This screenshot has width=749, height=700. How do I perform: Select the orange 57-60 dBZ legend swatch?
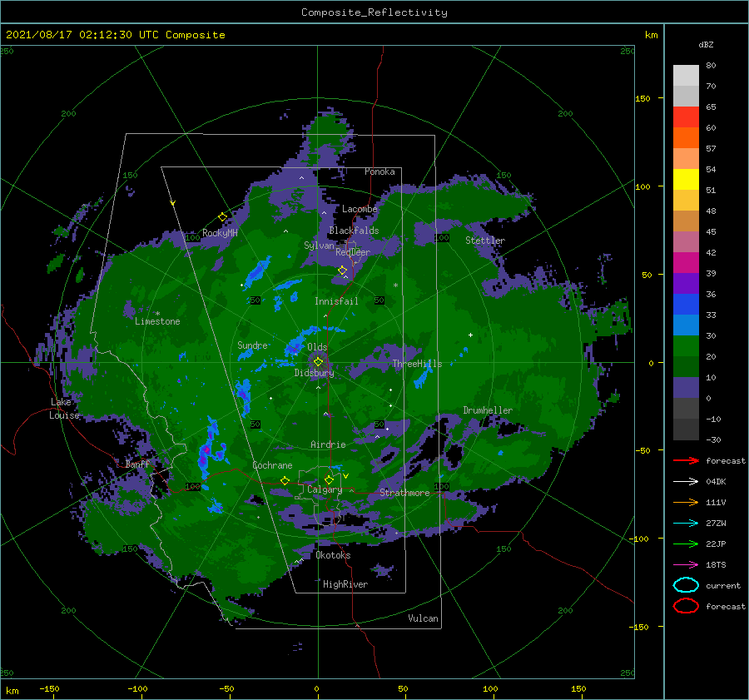tap(686, 138)
